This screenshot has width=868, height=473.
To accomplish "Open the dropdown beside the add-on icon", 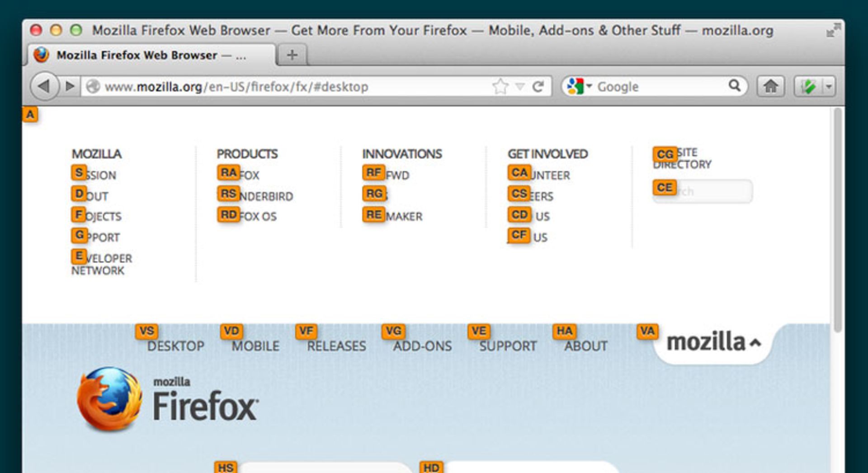I will pos(830,86).
